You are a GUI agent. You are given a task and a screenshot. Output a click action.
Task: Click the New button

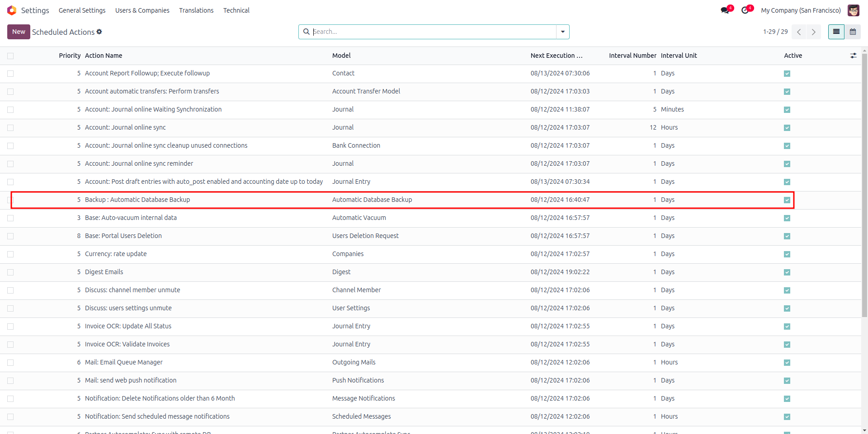coord(19,32)
